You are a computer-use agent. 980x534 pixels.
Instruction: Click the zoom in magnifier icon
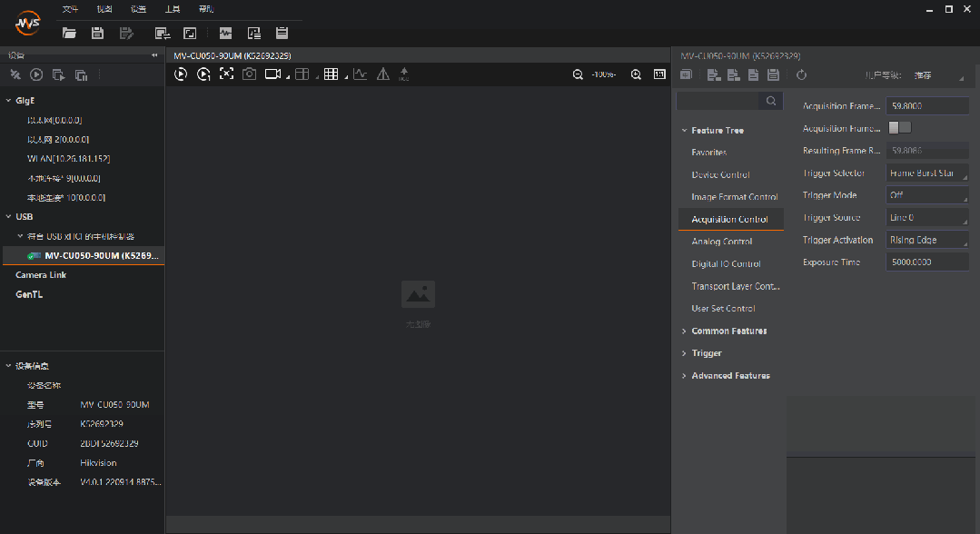636,74
